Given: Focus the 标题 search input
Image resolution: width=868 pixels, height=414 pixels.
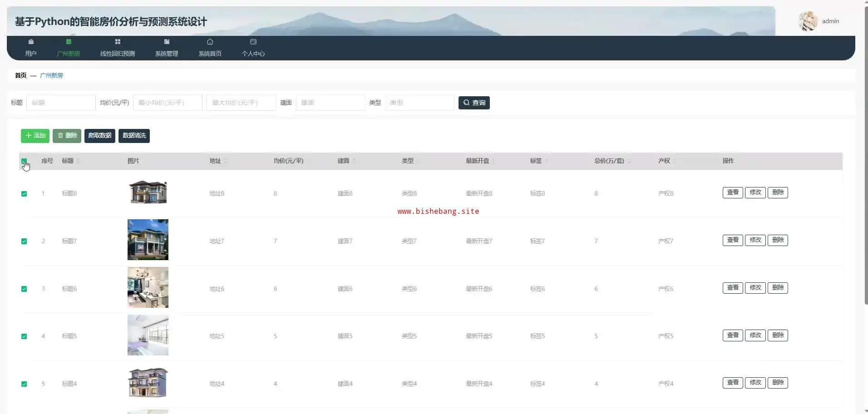Looking at the screenshot, I should pyautogui.click(x=61, y=103).
